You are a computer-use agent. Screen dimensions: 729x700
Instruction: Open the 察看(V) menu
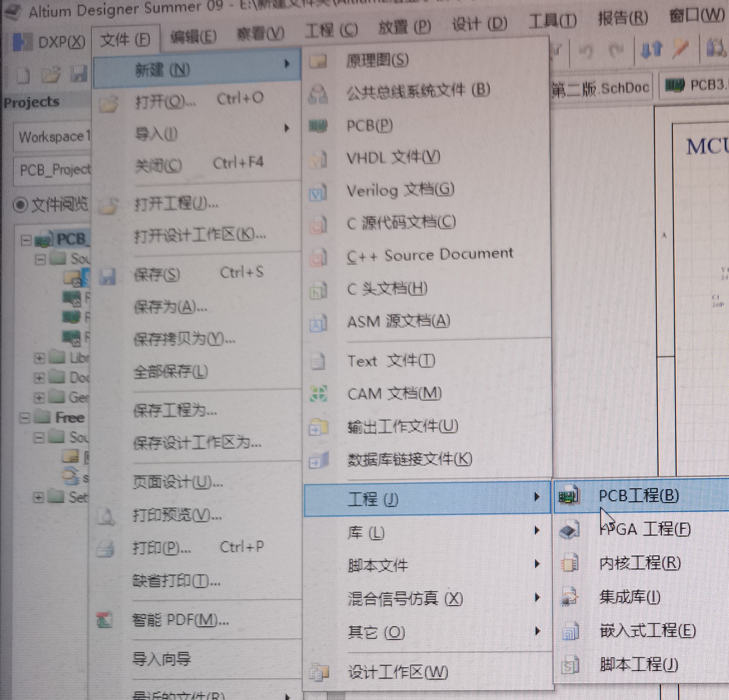click(x=261, y=34)
